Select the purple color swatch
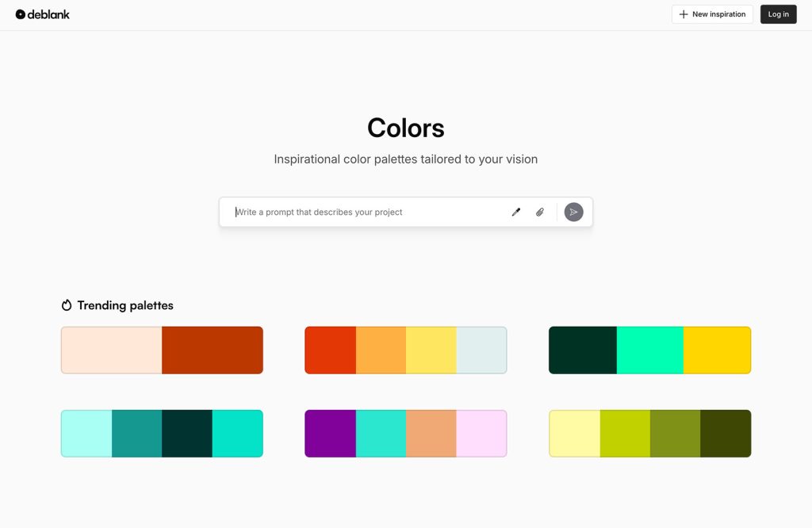This screenshot has width=812, height=528. pos(330,433)
